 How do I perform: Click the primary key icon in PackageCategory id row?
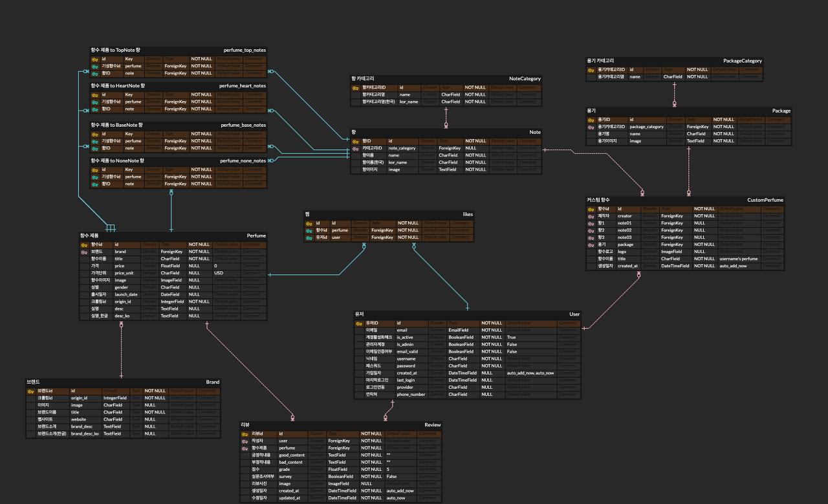(591, 69)
